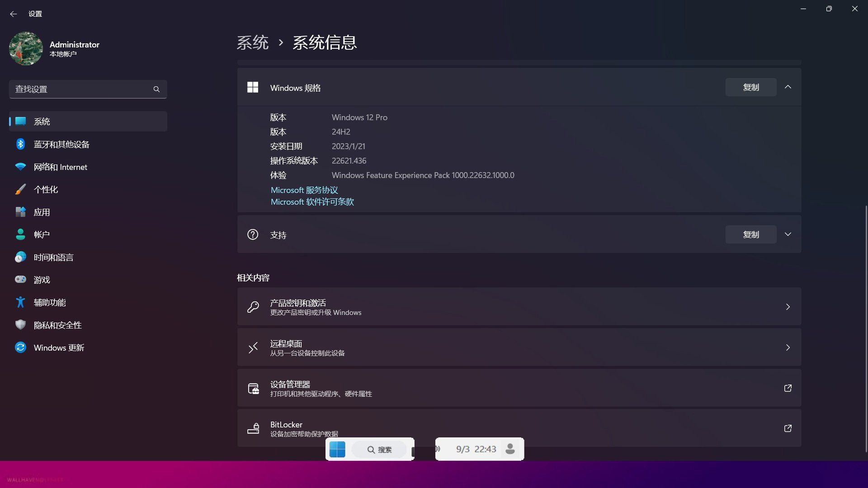Click the 系统 monitor icon in sidebar

click(20, 121)
